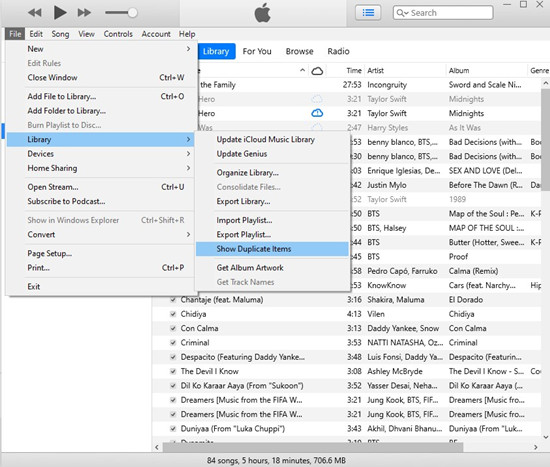Choose Print from File menu
The height and width of the screenshot is (467, 550).
100,268
